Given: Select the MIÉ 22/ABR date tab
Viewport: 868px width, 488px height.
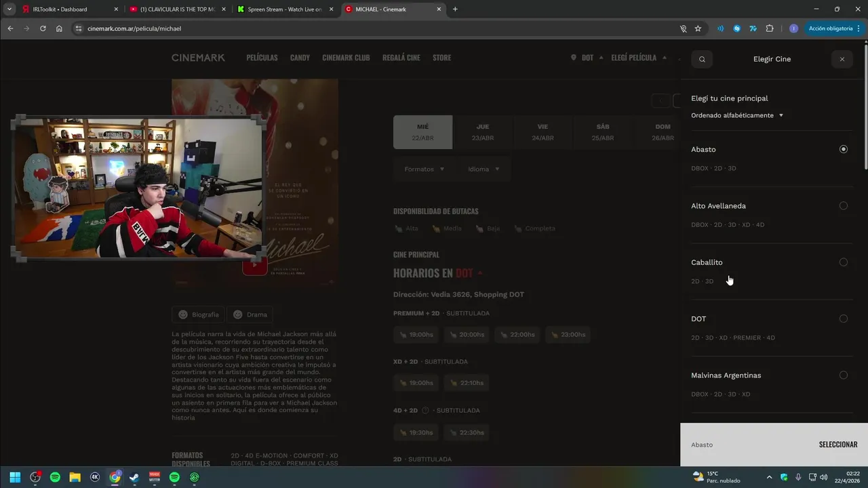Looking at the screenshot, I should pyautogui.click(x=422, y=132).
